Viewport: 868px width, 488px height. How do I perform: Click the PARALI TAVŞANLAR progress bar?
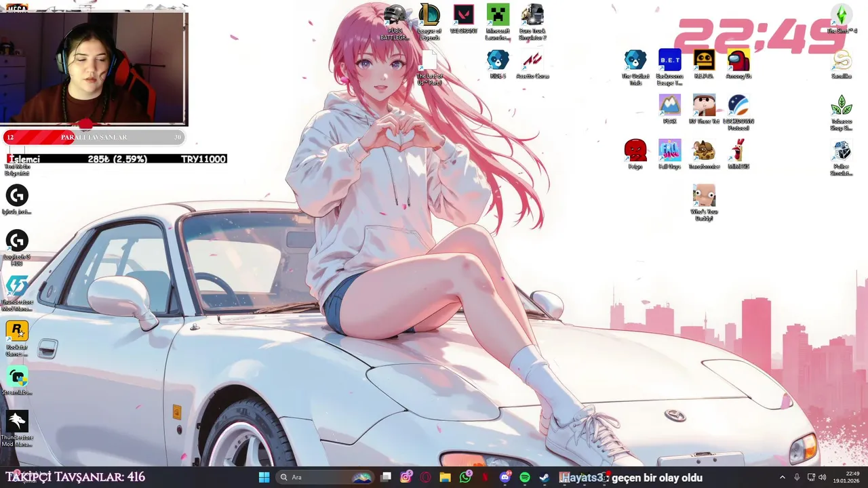(x=94, y=137)
